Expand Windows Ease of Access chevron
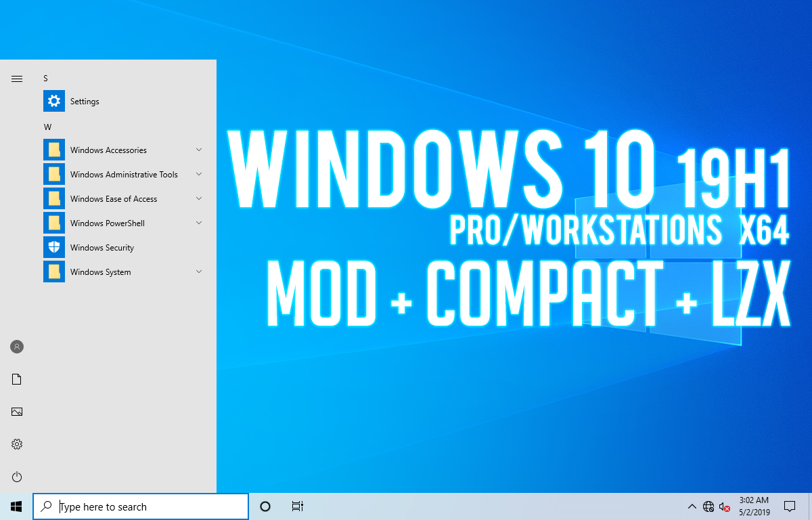The width and height of the screenshot is (812, 520). pyautogui.click(x=199, y=198)
